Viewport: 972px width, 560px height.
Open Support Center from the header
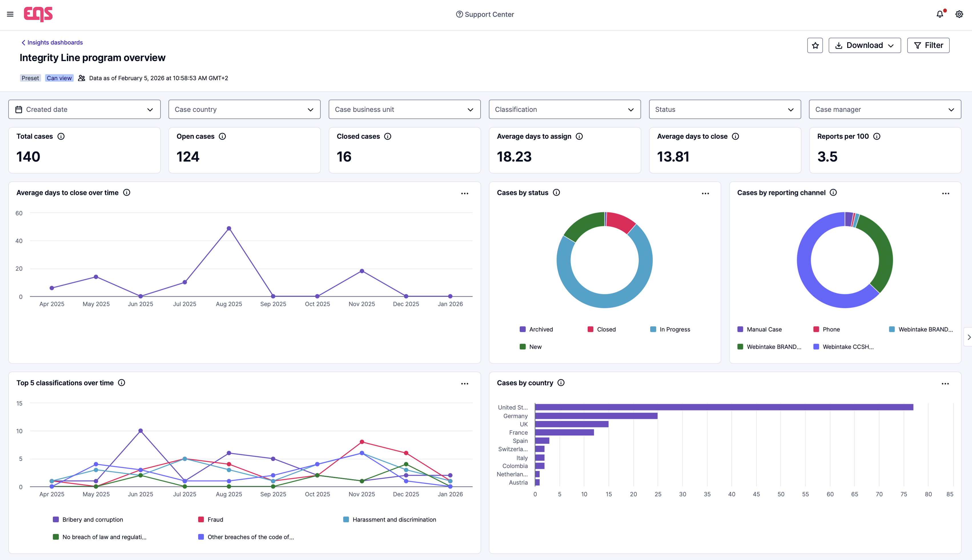pos(485,14)
